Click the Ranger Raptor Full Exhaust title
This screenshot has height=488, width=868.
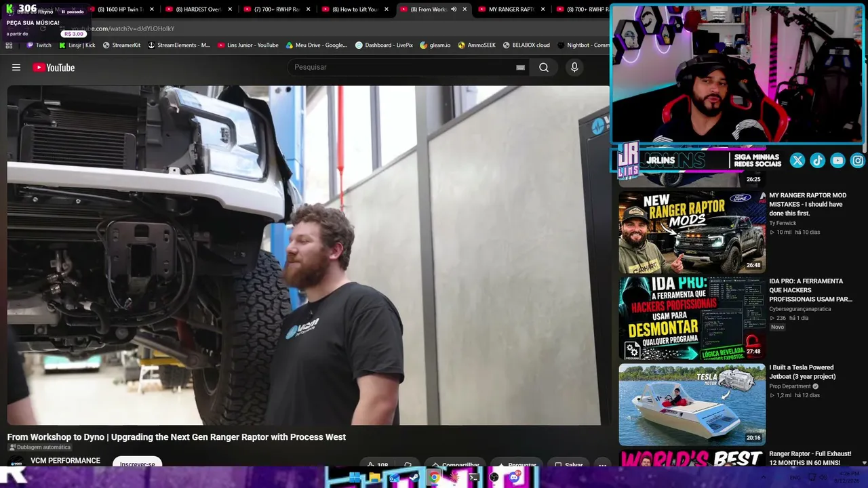[810, 458]
